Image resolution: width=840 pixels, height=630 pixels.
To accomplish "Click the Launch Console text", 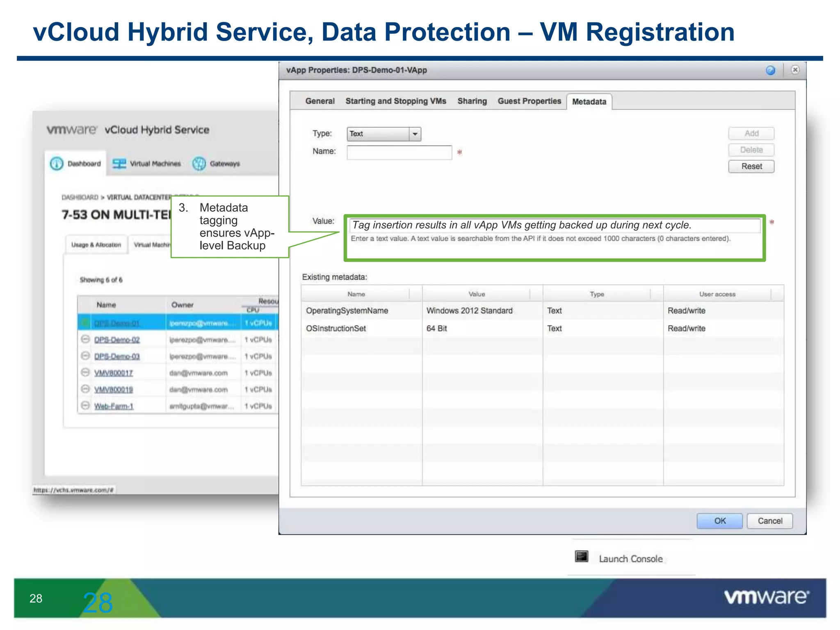I will point(630,559).
